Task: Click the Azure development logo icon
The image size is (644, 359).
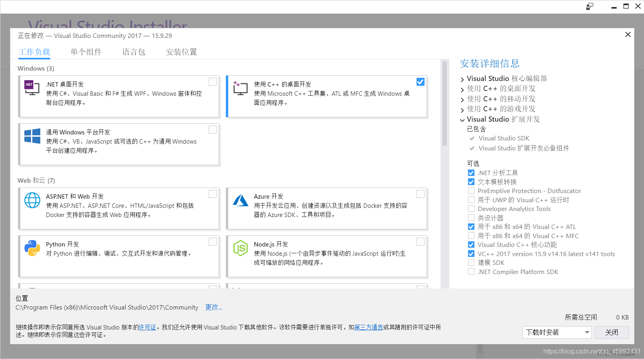Action: click(x=240, y=200)
